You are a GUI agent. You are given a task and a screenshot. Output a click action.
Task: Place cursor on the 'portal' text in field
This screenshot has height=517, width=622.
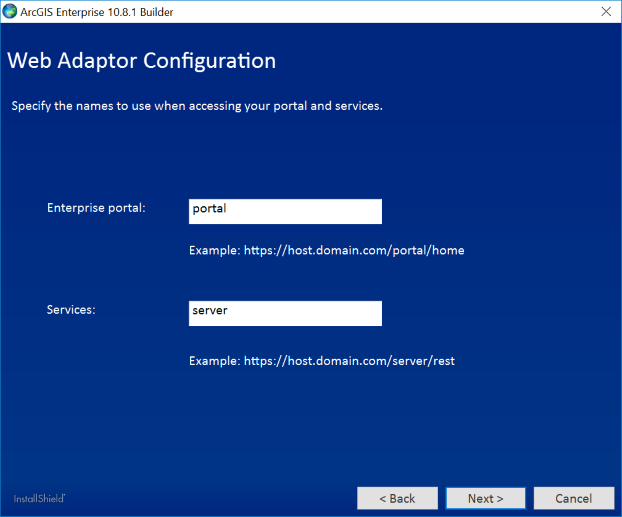coord(209,209)
